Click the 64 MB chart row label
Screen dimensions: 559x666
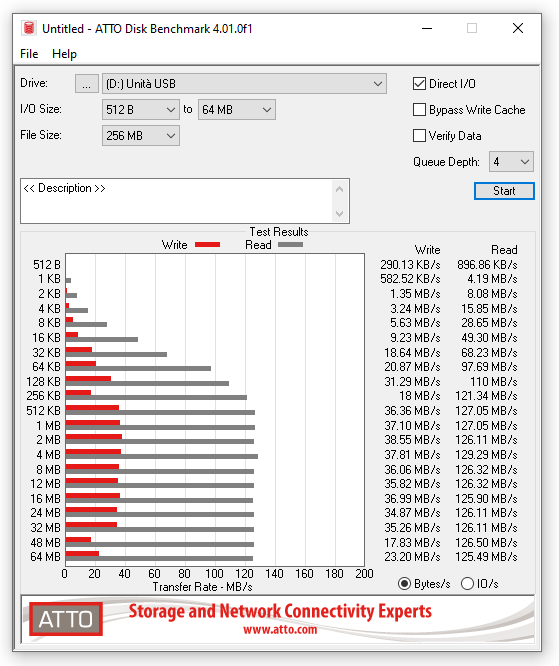pyautogui.click(x=45, y=557)
